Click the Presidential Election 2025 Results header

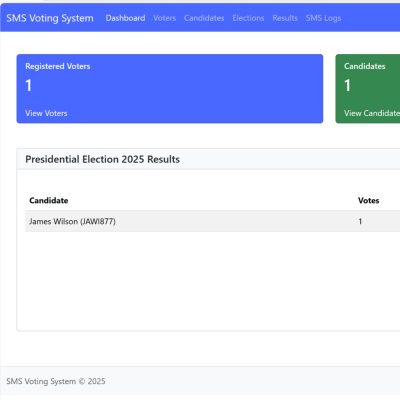coord(103,159)
